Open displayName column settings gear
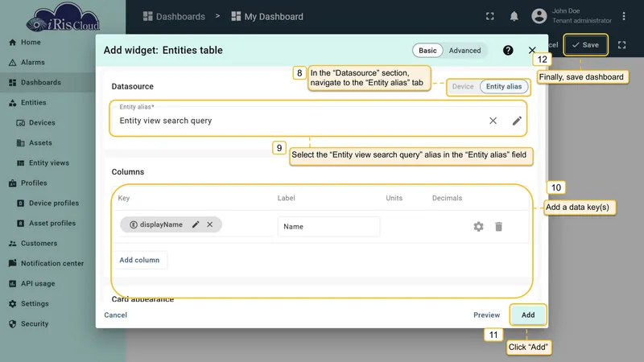Viewport: 644px width, 362px height. click(x=478, y=227)
